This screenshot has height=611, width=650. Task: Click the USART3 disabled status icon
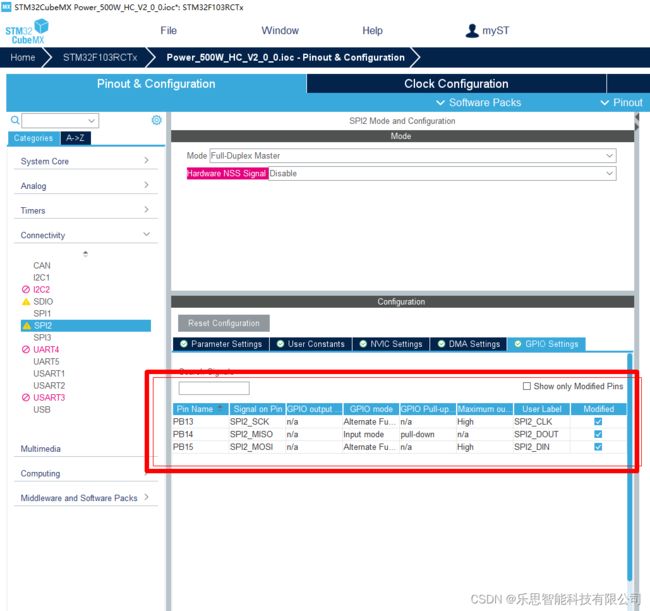[x=26, y=398]
